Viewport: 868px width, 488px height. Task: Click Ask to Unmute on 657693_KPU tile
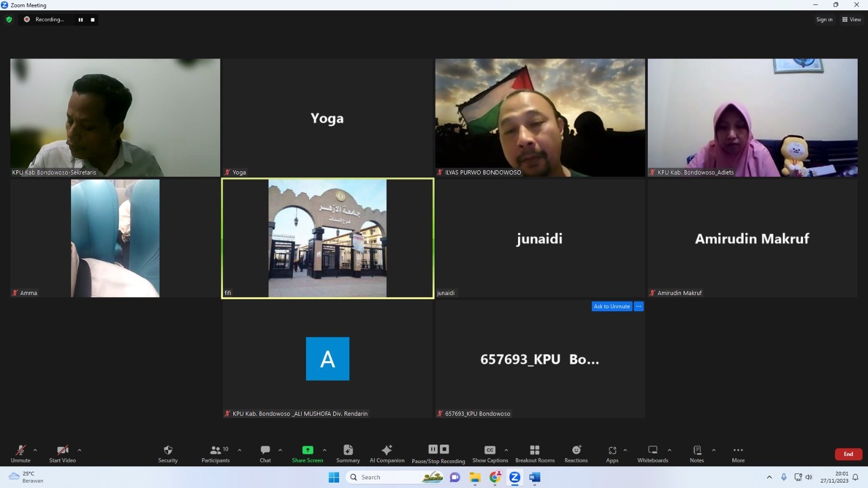pyautogui.click(x=611, y=306)
